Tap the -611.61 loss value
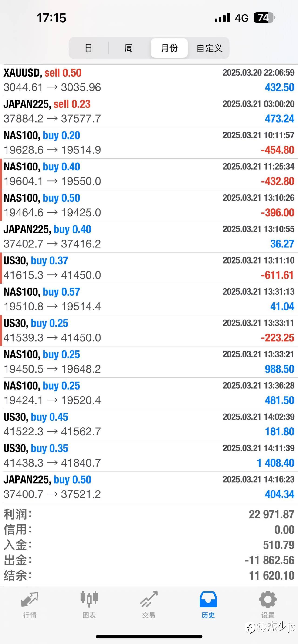298x644 pixels. [x=278, y=275]
